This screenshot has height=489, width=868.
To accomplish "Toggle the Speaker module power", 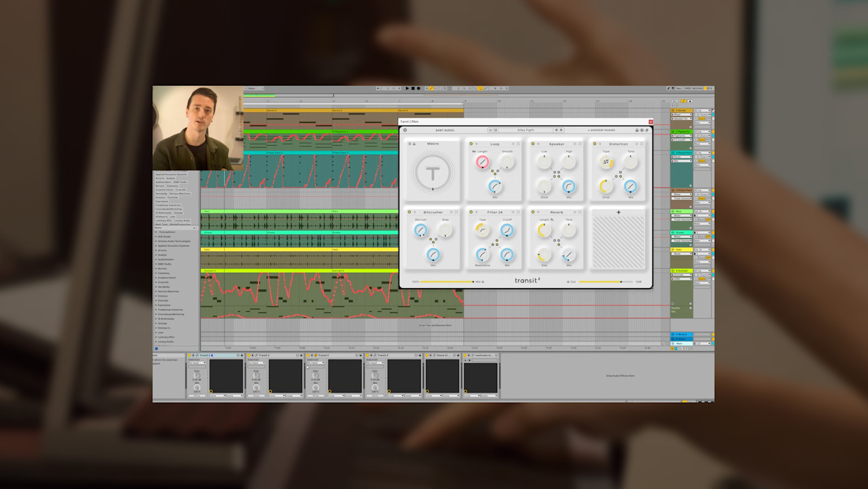I will pyautogui.click(x=533, y=144).
